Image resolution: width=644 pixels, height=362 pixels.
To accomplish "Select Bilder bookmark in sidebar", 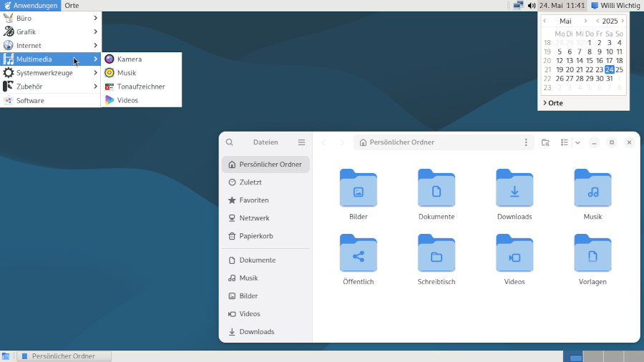I will [x=265, y=296].
